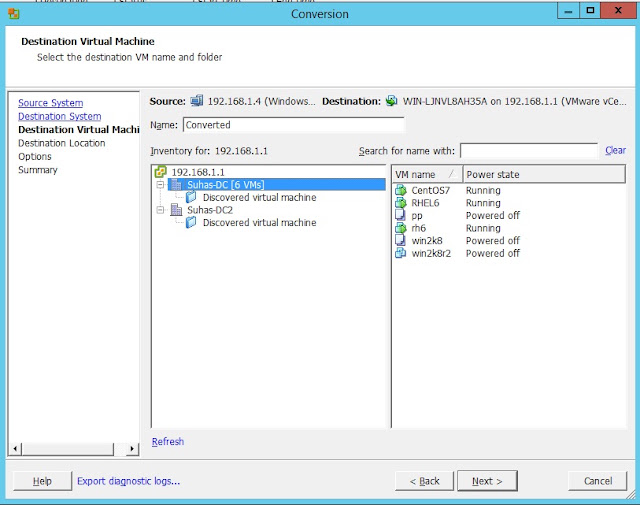This screenshot has height=505, width=640.
Task: Click the steps panel horizontal scrollbar thumb
Action: [x=68, y=449]
